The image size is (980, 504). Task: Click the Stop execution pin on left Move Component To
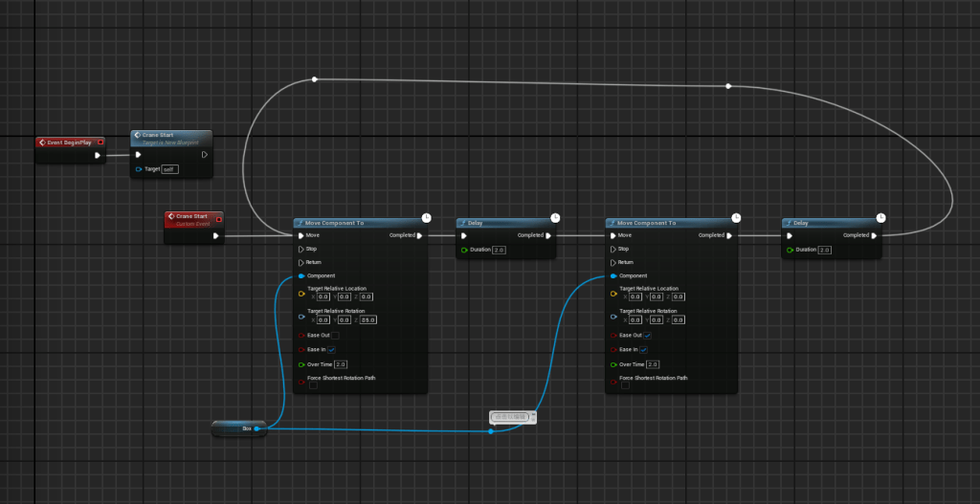click(x=301, y=249)
